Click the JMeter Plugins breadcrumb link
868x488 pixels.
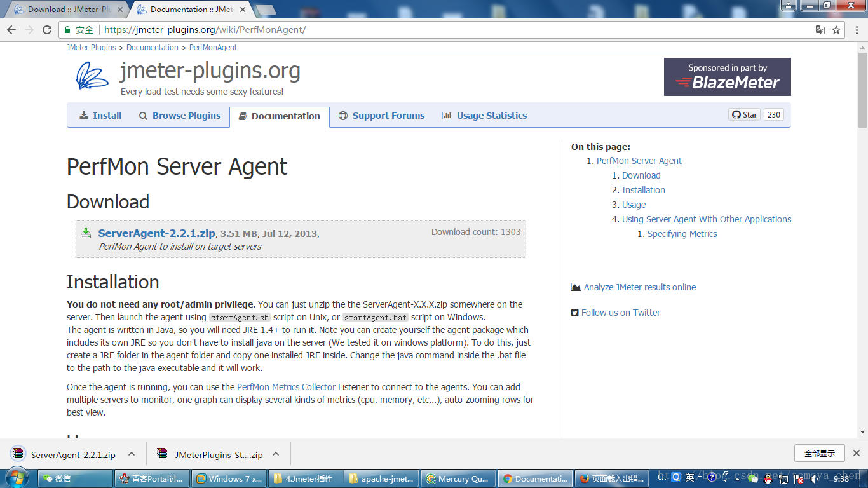[92, 48]
